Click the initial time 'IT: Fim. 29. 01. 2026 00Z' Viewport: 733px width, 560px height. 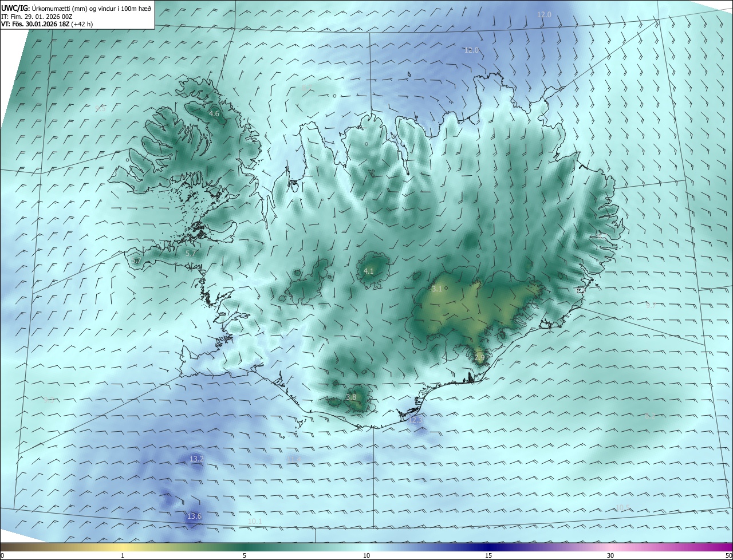point(37,16)
